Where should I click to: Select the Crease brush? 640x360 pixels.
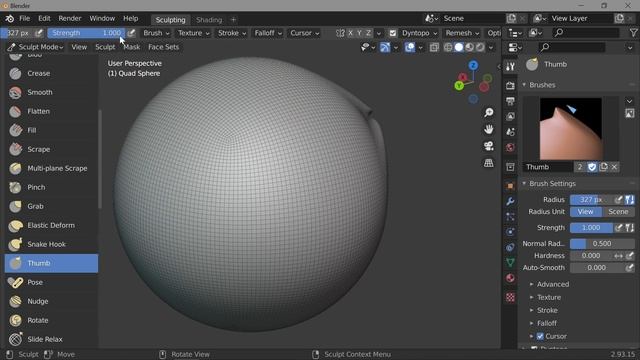[x=51, y=73]
